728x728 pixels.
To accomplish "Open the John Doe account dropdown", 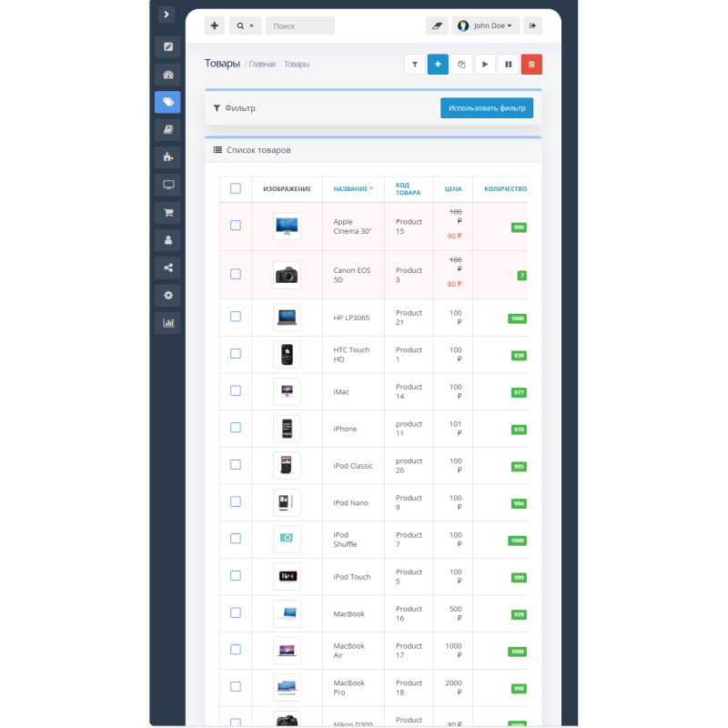I will click(x=486, y=25).
